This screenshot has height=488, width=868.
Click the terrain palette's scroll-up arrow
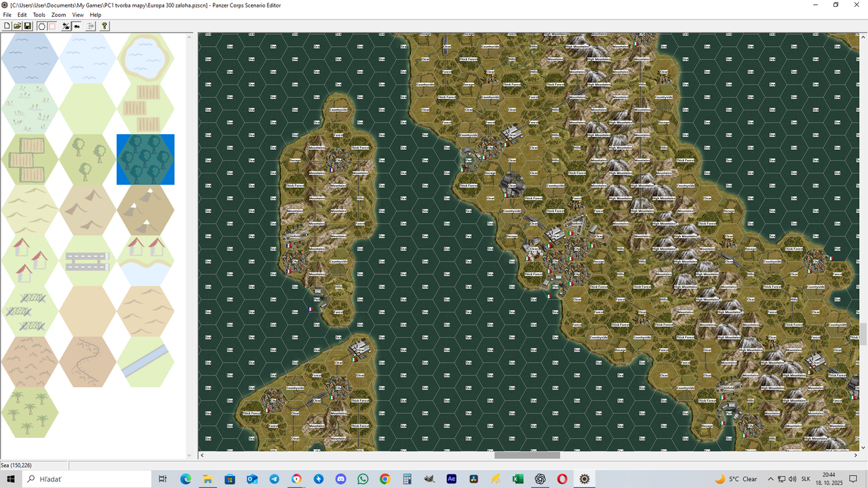pyautogui.click(x=190, y=37)
